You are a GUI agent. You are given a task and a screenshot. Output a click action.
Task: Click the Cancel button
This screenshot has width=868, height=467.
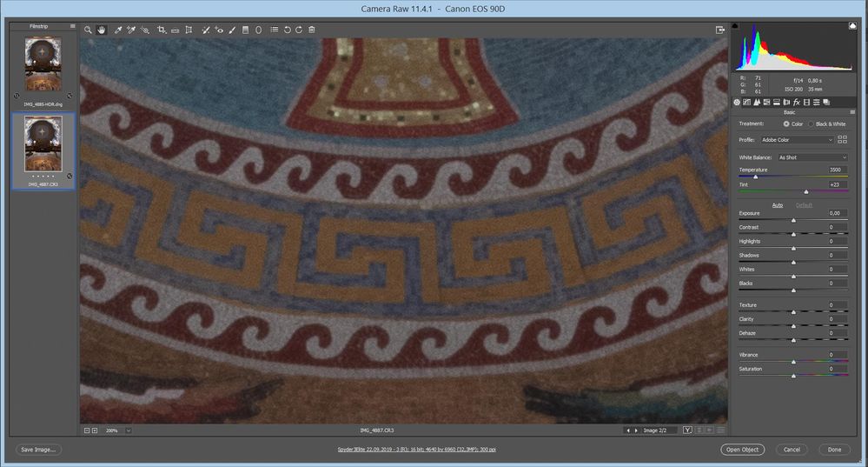point(792,450)
